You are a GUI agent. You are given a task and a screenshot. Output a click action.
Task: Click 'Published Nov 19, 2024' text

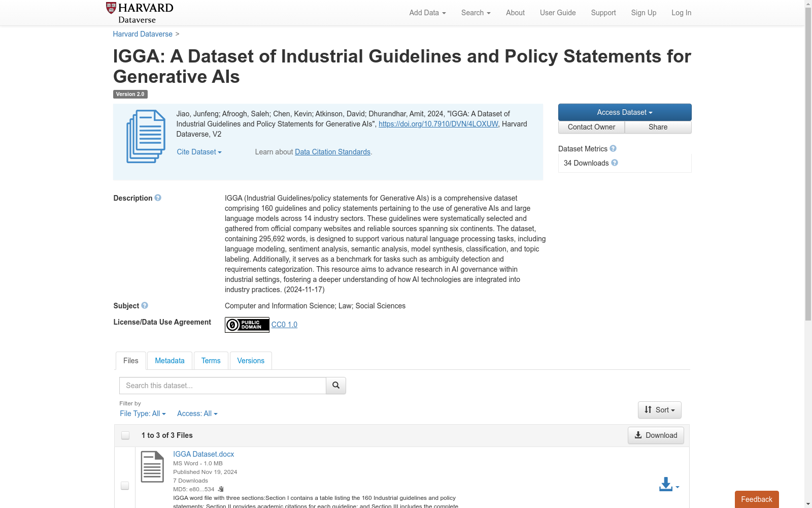[x=205, y=472]
